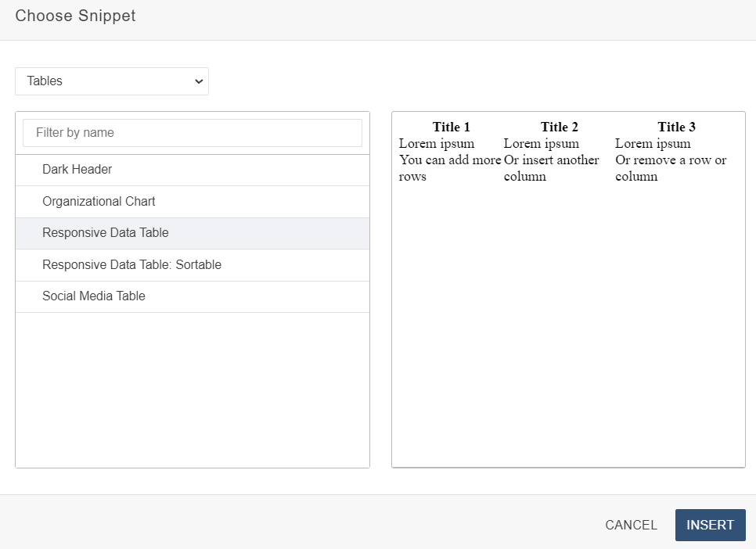
Task: Click the 'Or remove a row or column' cell
Action: pyautogui.click(x=671, y=168)
